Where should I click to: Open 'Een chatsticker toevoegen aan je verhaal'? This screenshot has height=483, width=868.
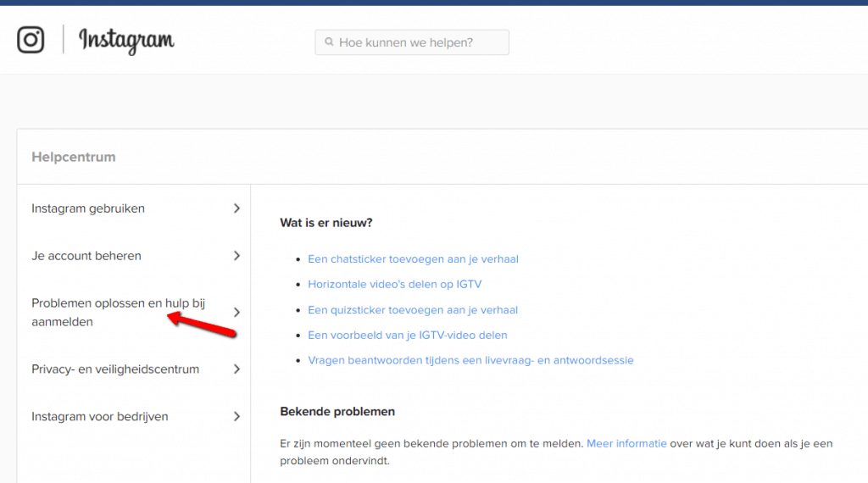point(413,259)
